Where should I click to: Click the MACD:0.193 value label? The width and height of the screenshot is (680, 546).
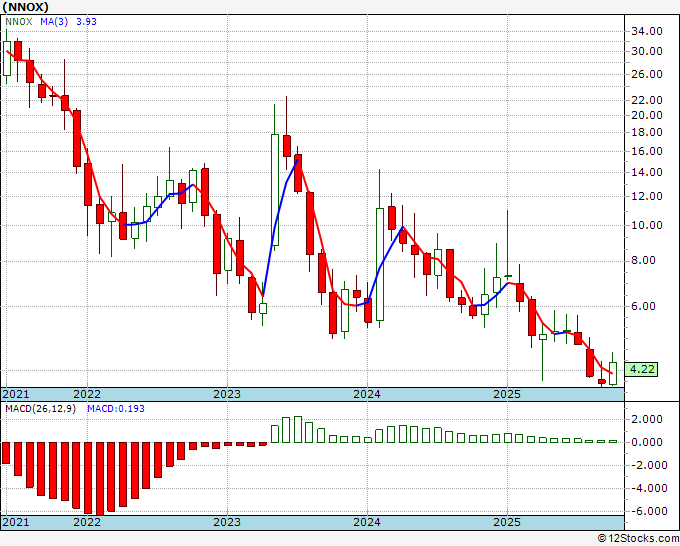tap(116, 408)
